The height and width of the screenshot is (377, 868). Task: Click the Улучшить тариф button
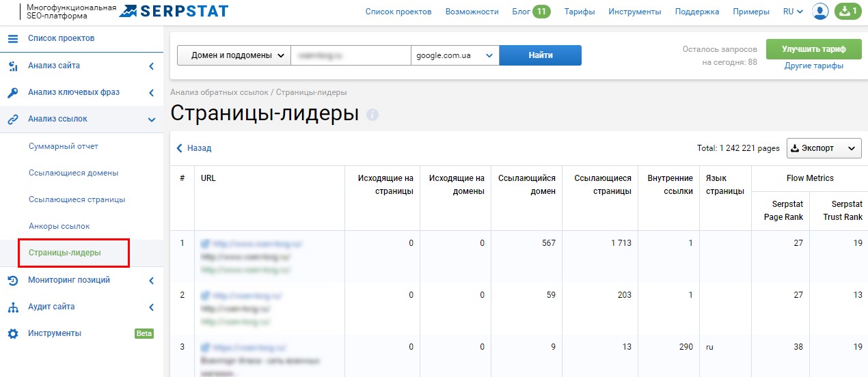tap(814, 49)
